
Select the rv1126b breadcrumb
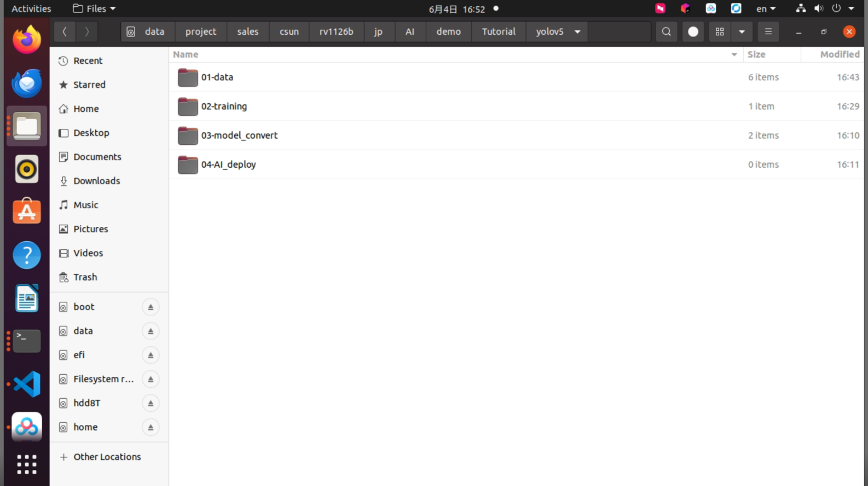point(336,32)
